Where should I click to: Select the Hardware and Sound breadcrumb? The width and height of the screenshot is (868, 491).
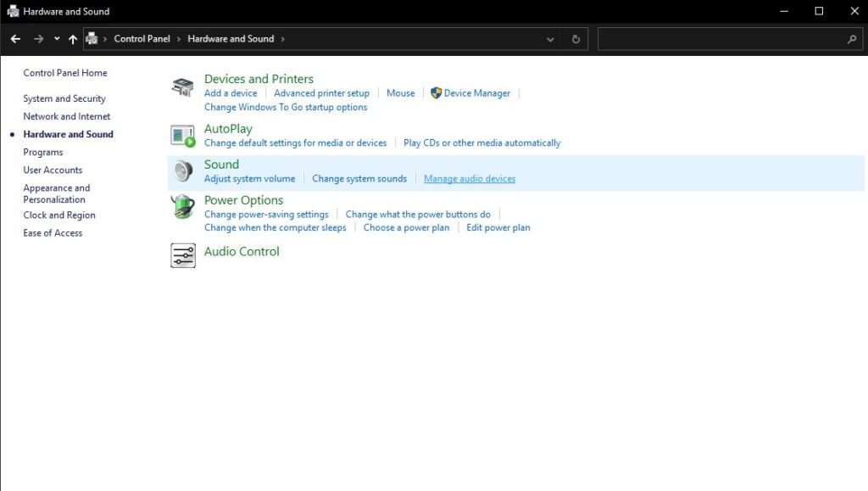point(231,39)
